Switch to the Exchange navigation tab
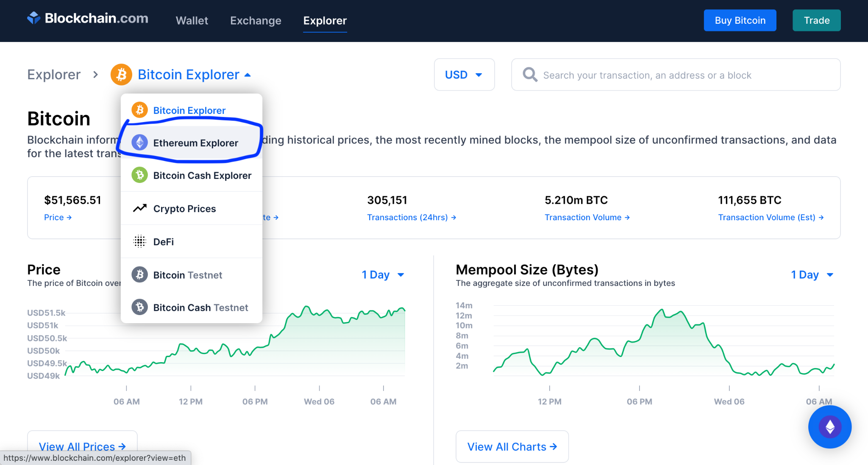868x465 pixels. coord(256,20)
